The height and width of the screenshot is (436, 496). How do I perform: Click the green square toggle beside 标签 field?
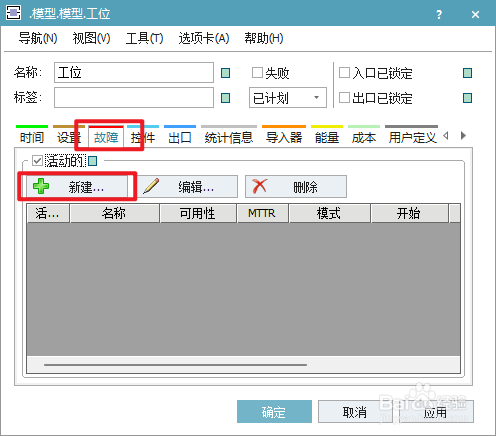[226, 98]
